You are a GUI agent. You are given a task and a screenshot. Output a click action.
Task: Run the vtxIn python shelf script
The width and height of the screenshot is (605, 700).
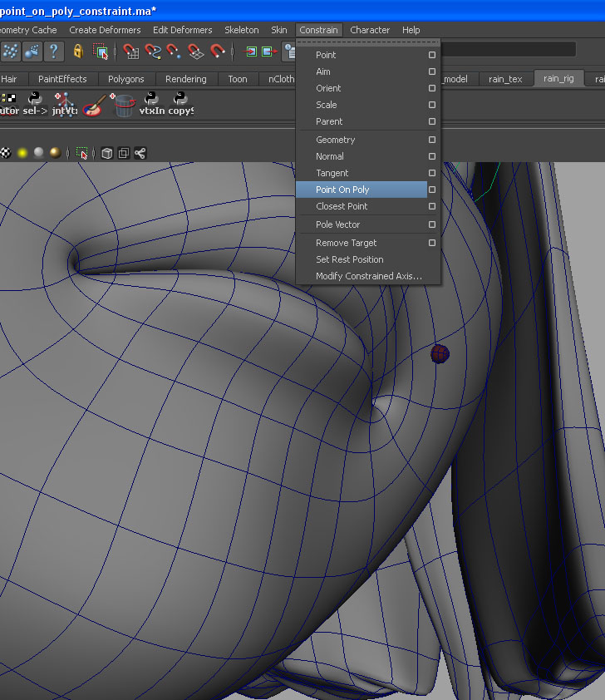tap(150, 104)
